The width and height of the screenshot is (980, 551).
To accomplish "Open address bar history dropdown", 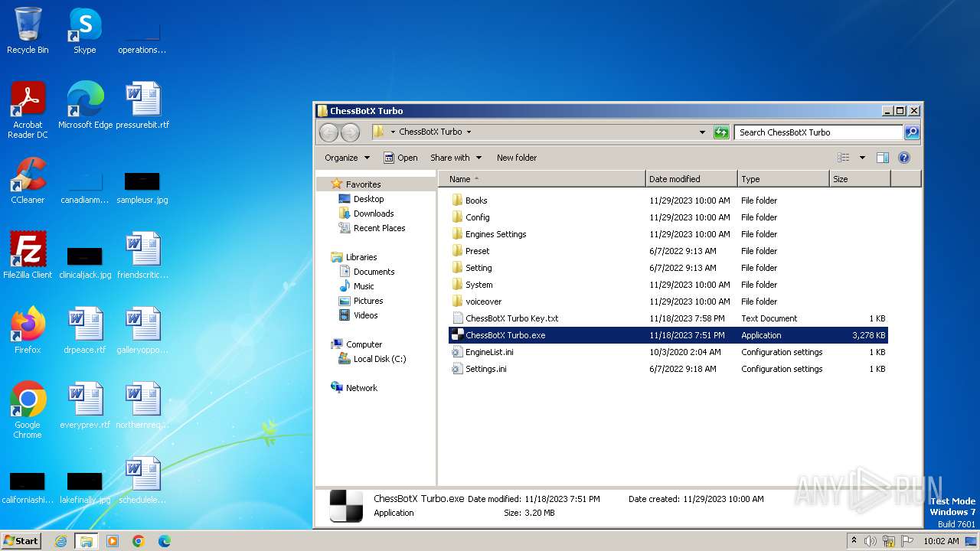I will [702, 132].
